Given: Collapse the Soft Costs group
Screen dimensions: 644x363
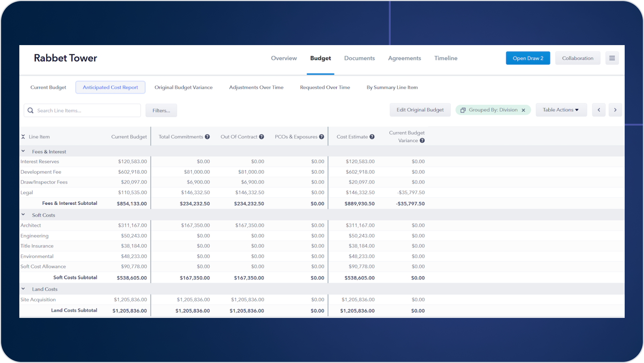Looking at the screenshot, I should (23, 215).
